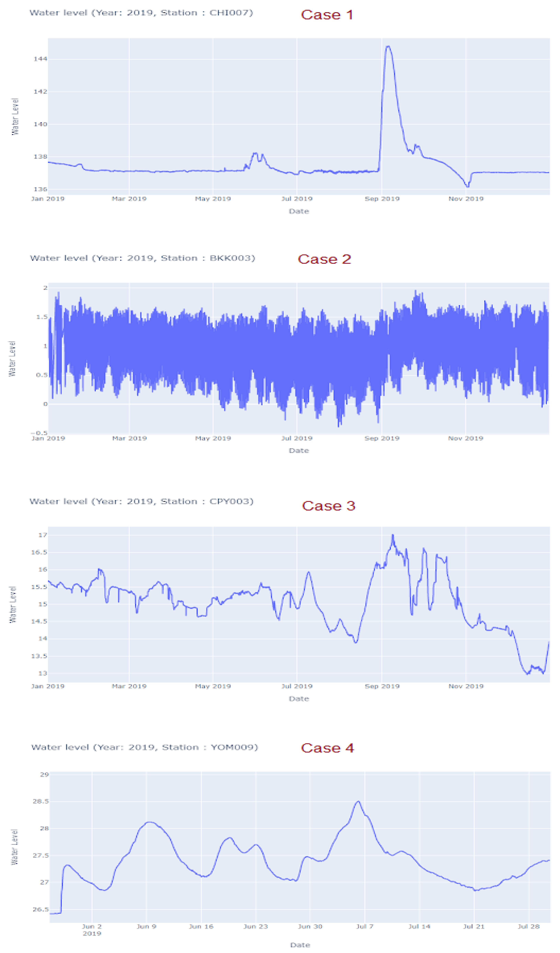Image resolution: width=560 pixels, height=953 pixels.
Task: Click "Water Level" axis title beside BKK003 chart
Action: [13, 358]
